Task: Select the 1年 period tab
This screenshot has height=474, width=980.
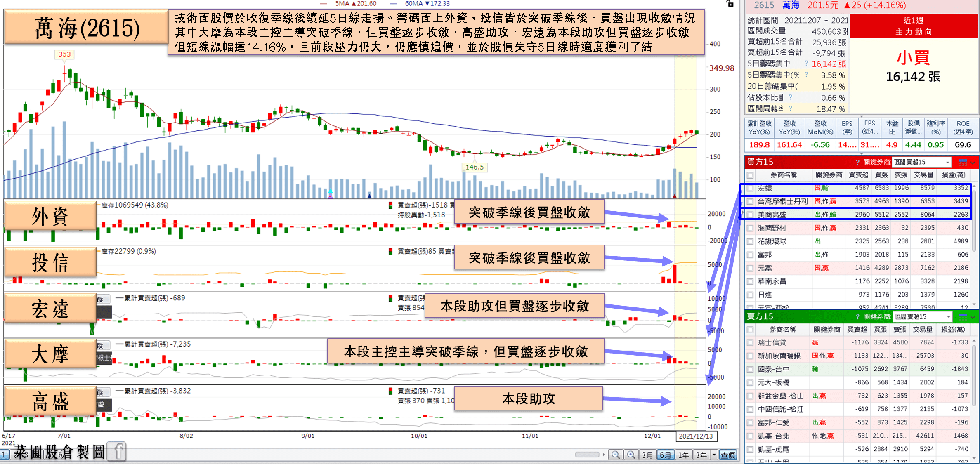Action: 683,455
